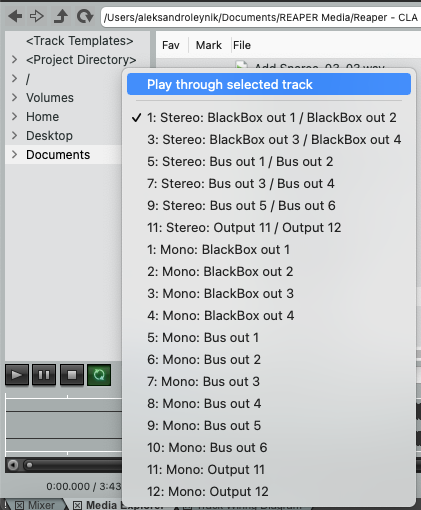Stop the media preview

[x=72, y=375]
